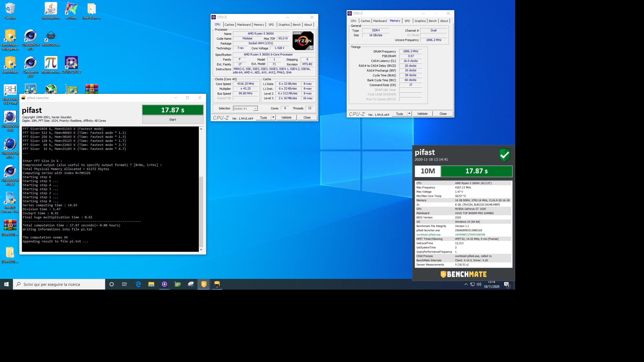This screenshot has height=362, width=644.
Task: Click the taskbar clock showing 18/11/2020
Action: coord(491,285)
